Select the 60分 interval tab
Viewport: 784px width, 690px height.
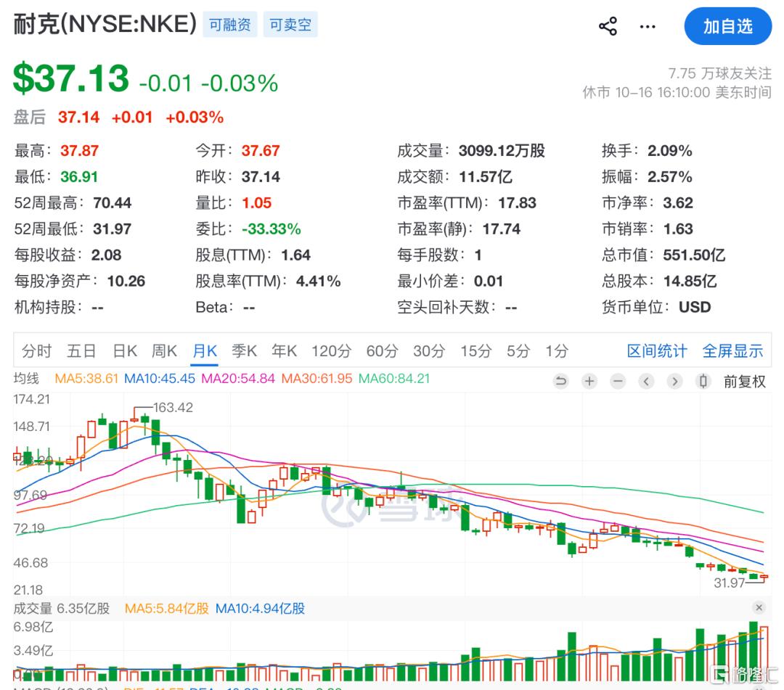coord(382,351)
